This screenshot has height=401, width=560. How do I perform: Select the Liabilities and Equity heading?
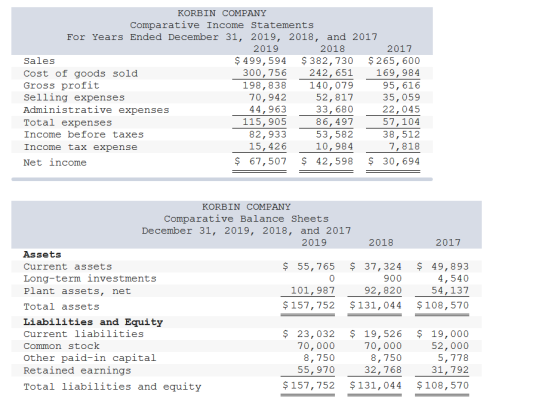pyautogui.click(x=93, y=322)
